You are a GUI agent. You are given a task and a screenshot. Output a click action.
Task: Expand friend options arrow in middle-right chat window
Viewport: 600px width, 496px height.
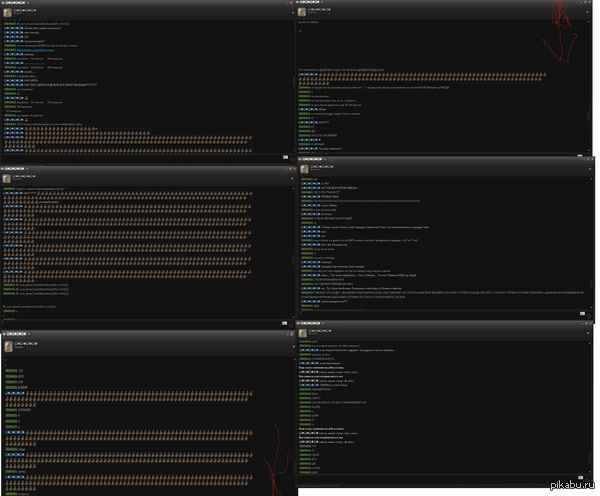[590, 169]
